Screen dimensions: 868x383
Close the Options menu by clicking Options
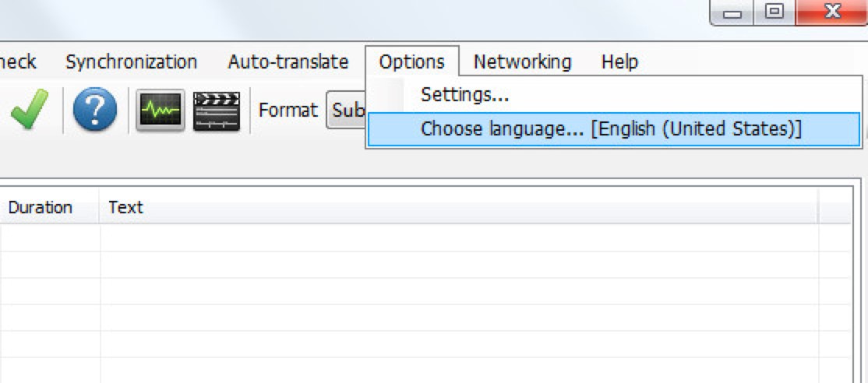[411, 62]
